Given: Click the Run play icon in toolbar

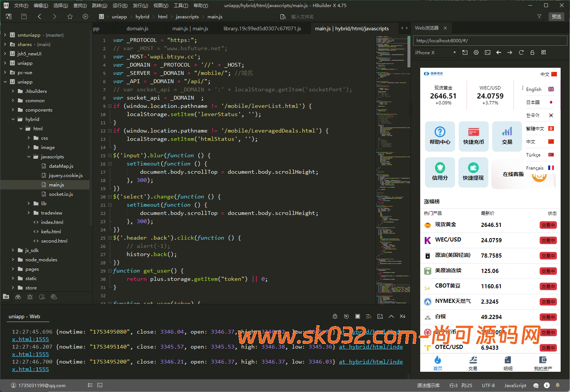Looking at the screenshot, I should pos(85,16).
